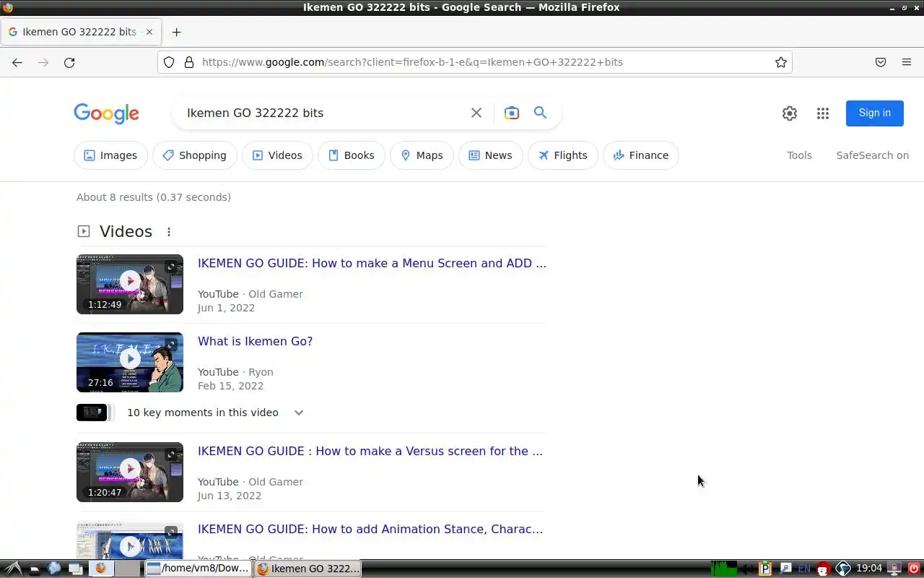Click the Firefox URL address bar

tap(476, 62)
